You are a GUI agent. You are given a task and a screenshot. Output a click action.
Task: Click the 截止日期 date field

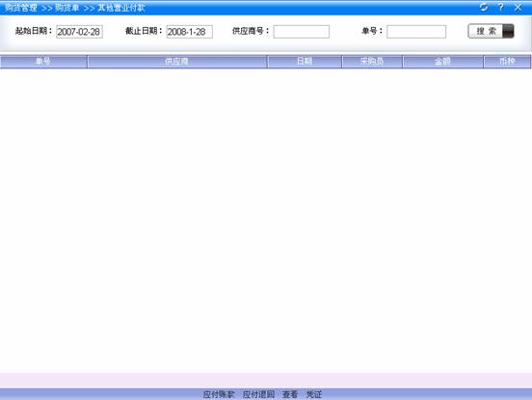pyautogui.click(x=189, y=32)
